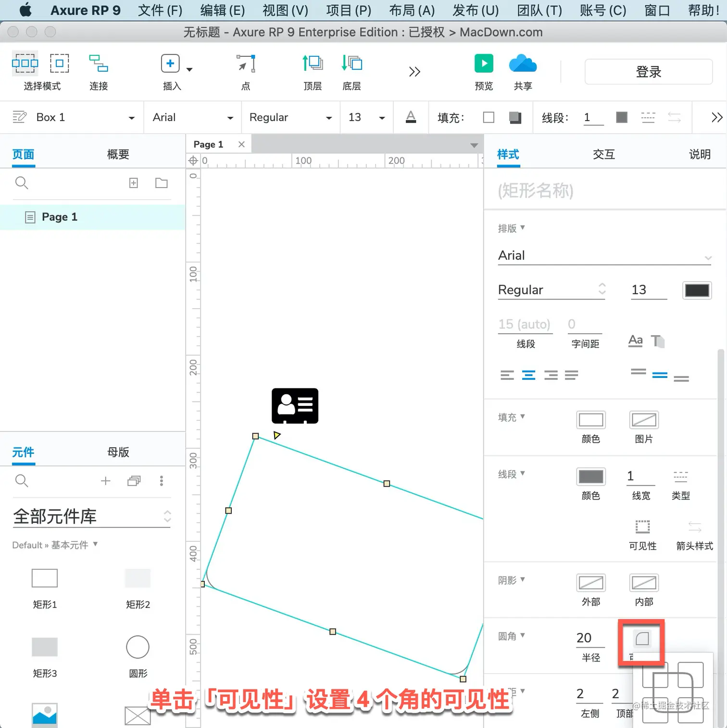Click the 可见性 border visibility icon

(642, 527)
